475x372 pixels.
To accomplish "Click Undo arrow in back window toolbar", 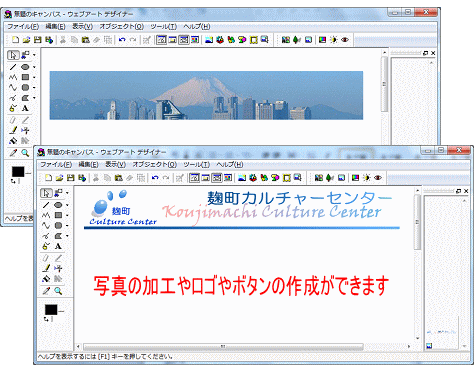I will click(122, 40).
